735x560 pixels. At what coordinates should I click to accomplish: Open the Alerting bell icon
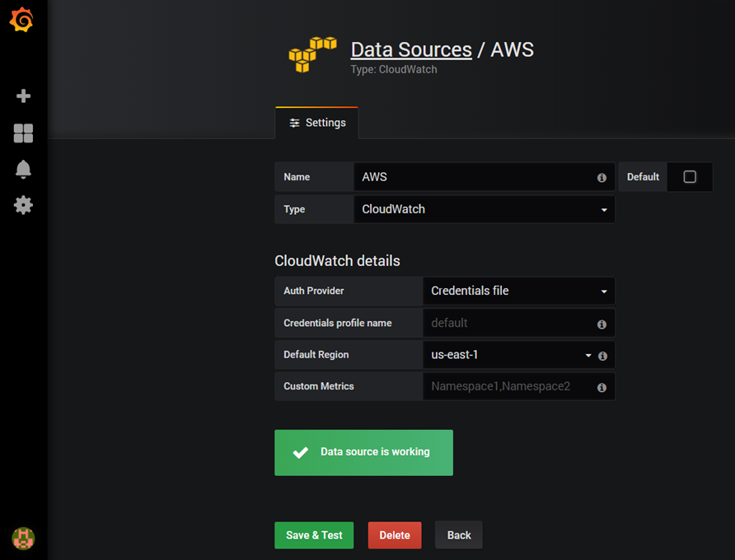pos(23,170)
